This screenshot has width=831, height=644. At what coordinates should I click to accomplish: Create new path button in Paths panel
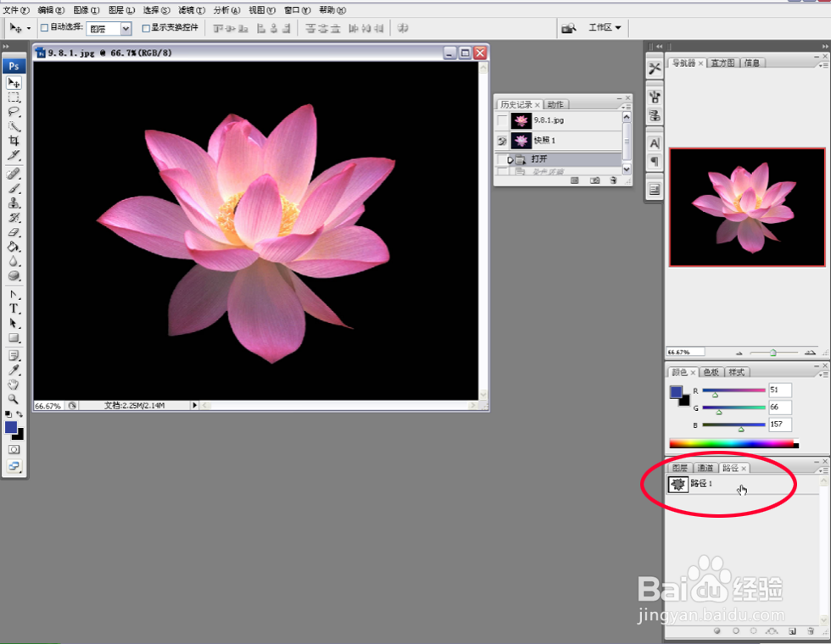(792, 631)
